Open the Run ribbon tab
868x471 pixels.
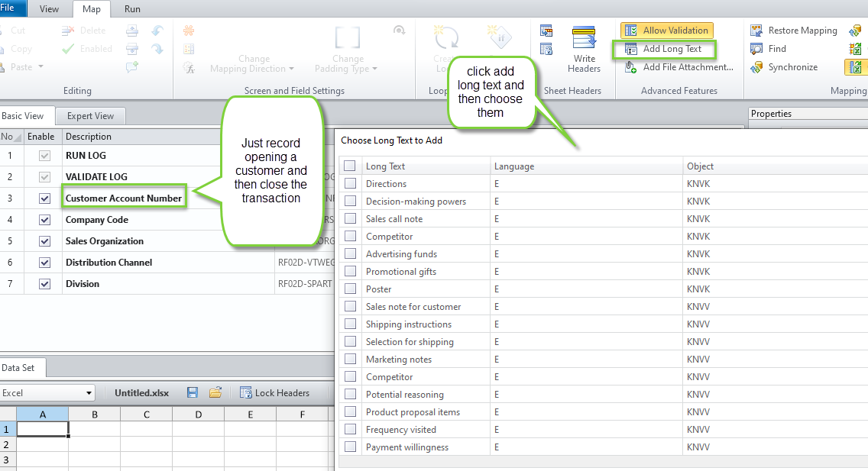[x=132, y=9]
